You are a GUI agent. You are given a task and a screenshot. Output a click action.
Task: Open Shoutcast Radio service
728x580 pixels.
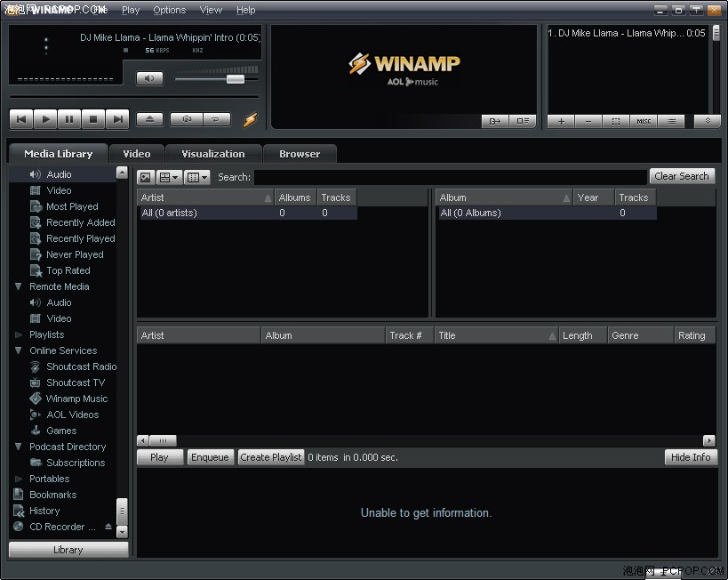pyautogui.click(x=81, y=367)
